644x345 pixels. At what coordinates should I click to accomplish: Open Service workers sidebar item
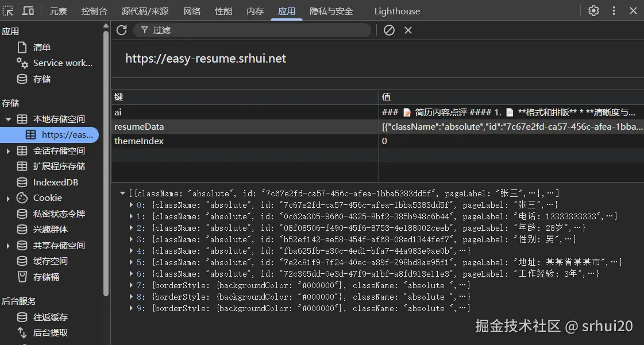coord(63,63)
